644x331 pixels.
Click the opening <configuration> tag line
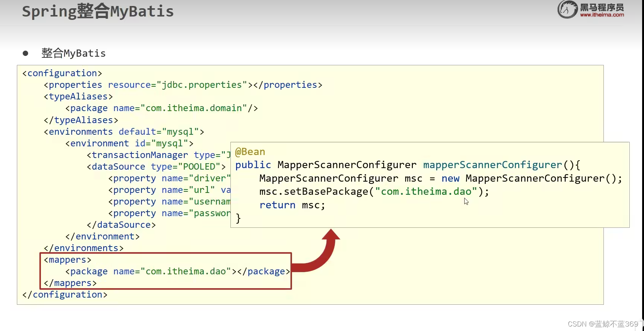(62, 73)
